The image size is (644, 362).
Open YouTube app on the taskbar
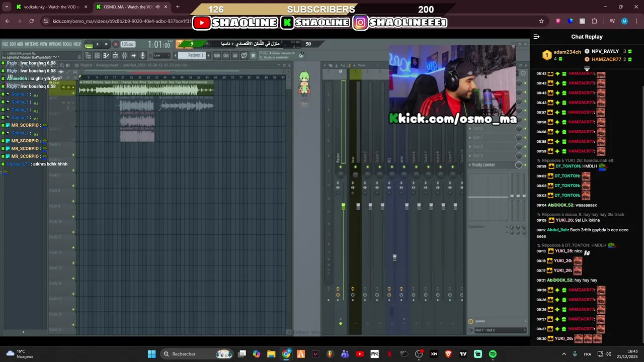click(360, 354)
